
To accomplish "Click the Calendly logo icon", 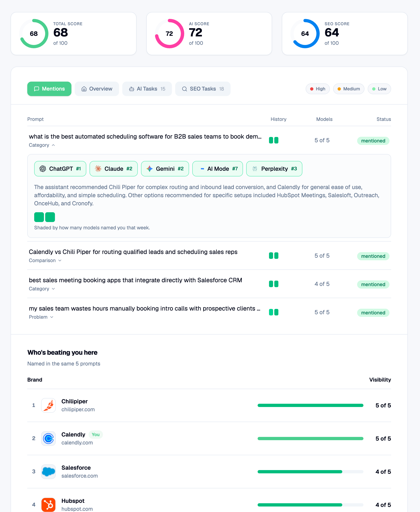I will (48, 439).
